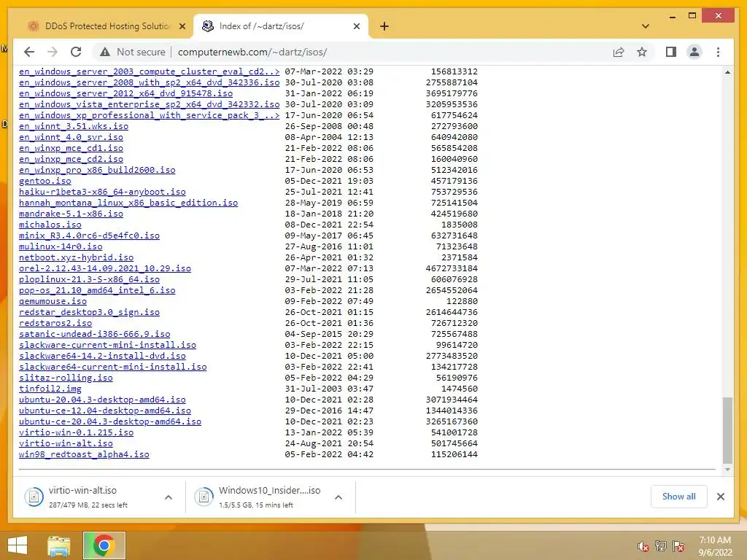Open the Windows Start button
This screenshot has height=560, width=747.
pyautogui.click(x=18, y=545)
